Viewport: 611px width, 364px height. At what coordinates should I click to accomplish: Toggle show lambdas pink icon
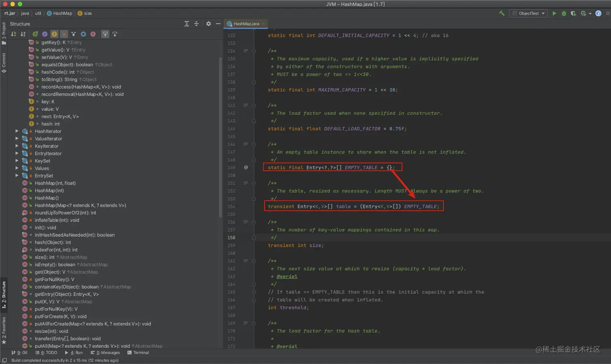tap(93, 34)
